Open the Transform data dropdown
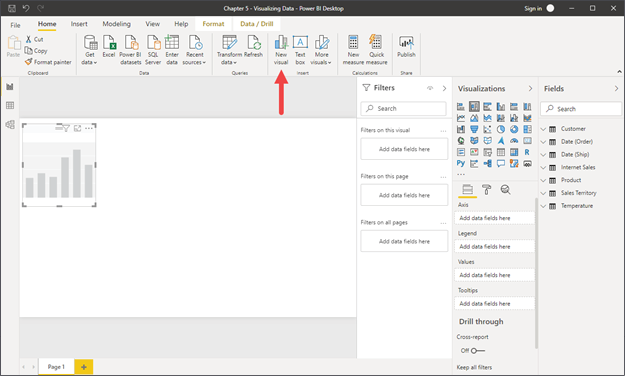 [229, 50]
